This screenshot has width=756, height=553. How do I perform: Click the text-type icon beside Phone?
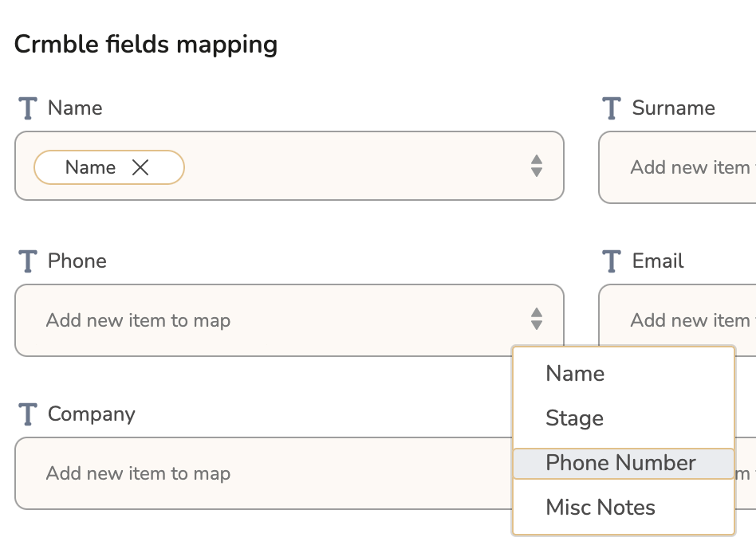point(28,261)
